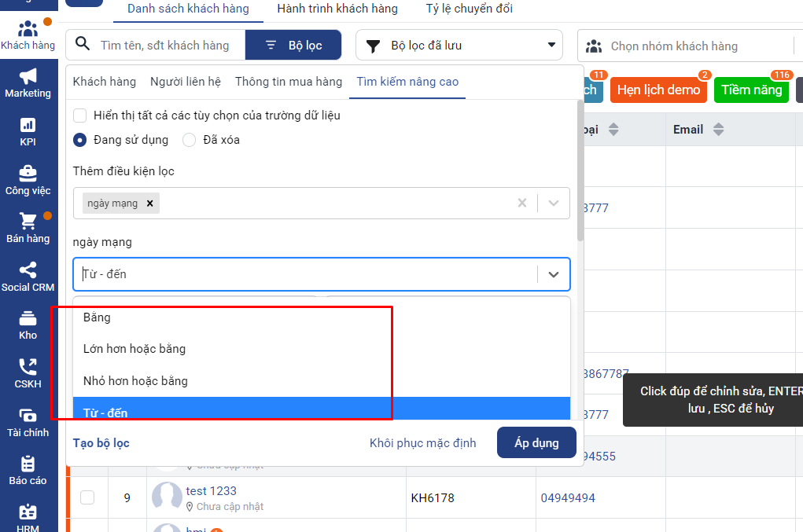Viewport: 803px width, 532px height.
Task: Tick the checkbox for row 9
Action: point(87,497)
